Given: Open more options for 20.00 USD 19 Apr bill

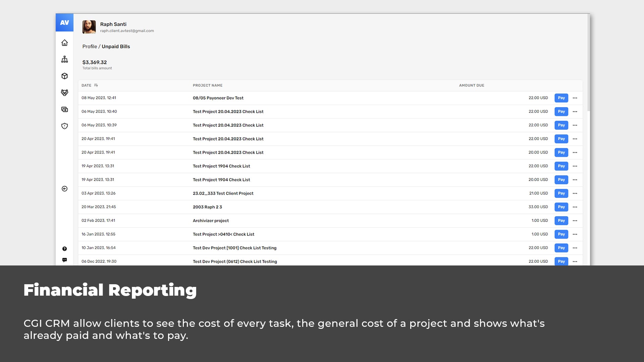Looking at the screenshot, I should (x=575, y=180).
